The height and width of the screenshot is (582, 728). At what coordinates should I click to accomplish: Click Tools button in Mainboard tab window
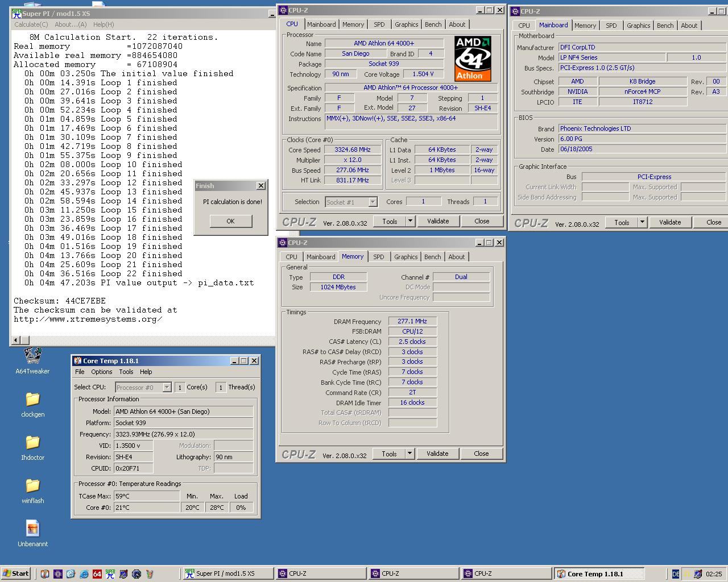click(622, 222)
